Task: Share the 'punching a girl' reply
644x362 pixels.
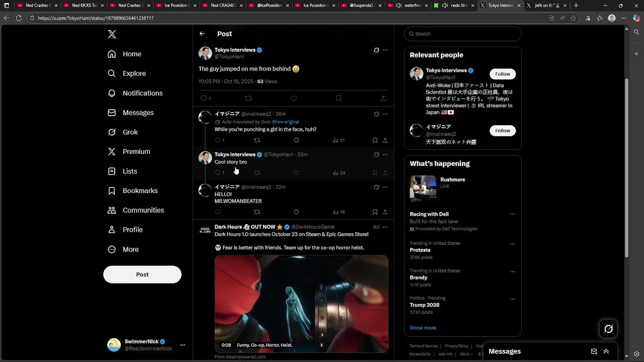Action: (385, 140)
